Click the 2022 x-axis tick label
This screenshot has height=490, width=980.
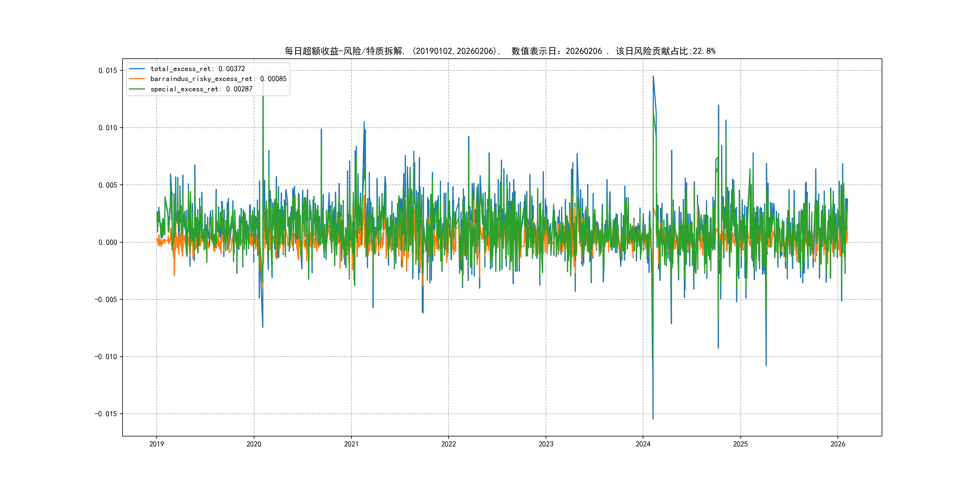pyautogui.click(x=449, y=444)
